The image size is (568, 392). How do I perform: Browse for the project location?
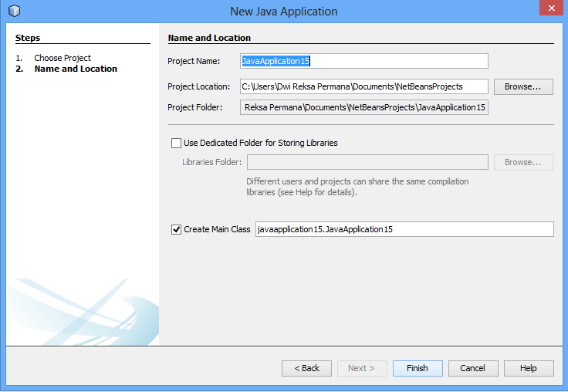(x=523, y=86)
